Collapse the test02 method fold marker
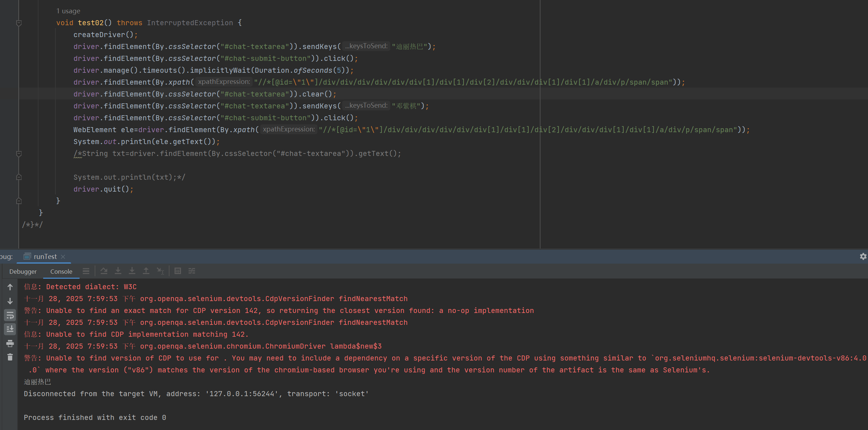868x430 pixels. [19, 23]
